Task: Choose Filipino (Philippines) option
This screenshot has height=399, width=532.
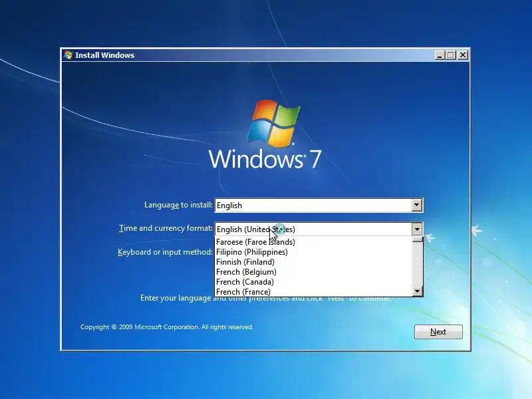Action: (313, 252)
